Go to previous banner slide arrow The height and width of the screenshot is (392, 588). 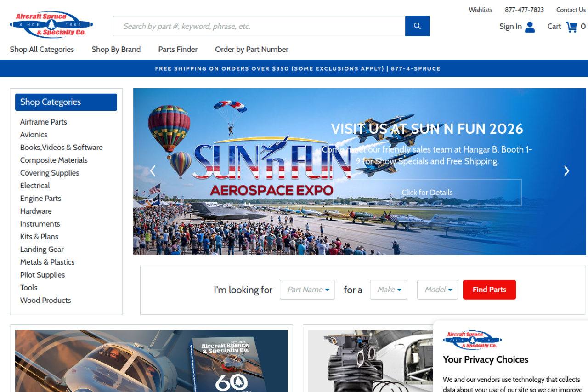[153, 171]
